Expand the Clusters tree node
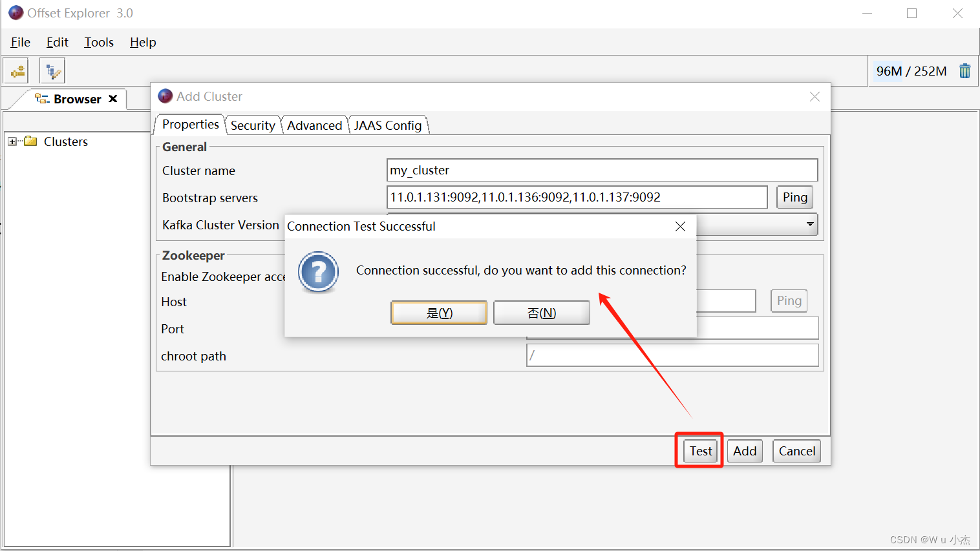The image size is (980, 551). tap(12, 141)
